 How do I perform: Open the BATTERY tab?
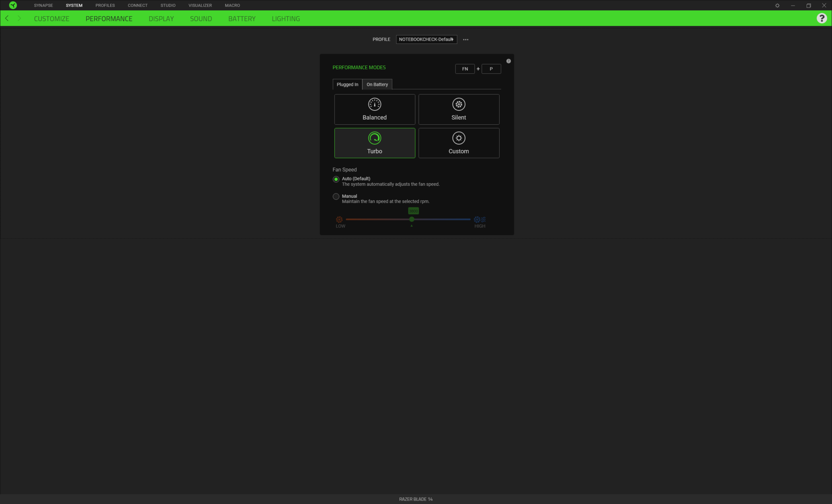tap(242, 19)
